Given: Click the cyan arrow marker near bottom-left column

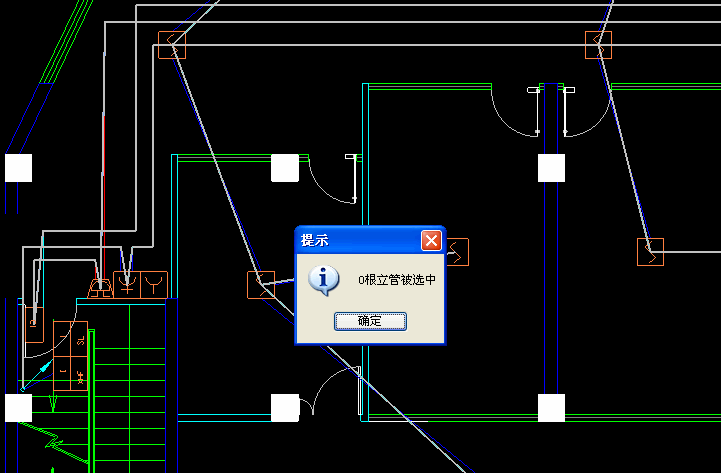Looking at the screenshot, I should [x=43, y=368].
